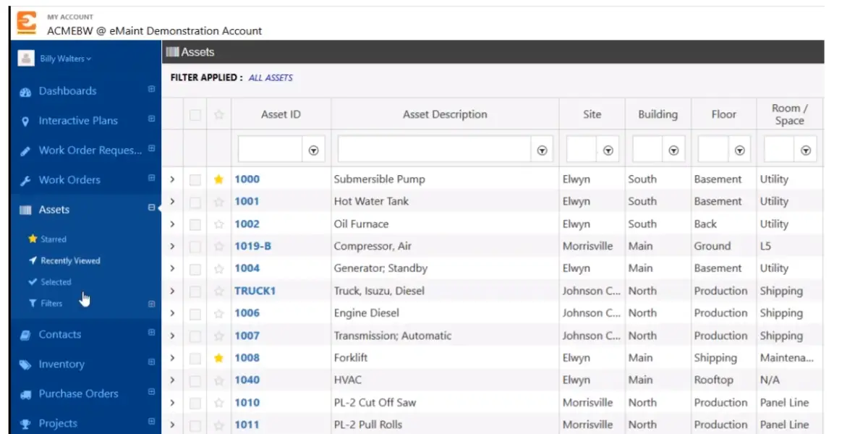This screenshot has width=868, height=434.
Task: Open the Asset Description filter operator dropdown
Action: tap(542, 150)
